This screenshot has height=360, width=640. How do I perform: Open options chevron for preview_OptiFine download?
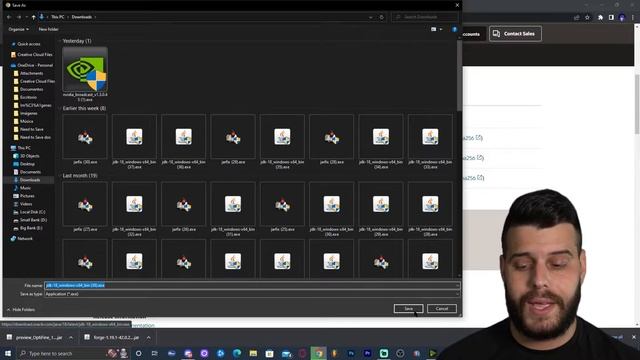tap(71, 338)
